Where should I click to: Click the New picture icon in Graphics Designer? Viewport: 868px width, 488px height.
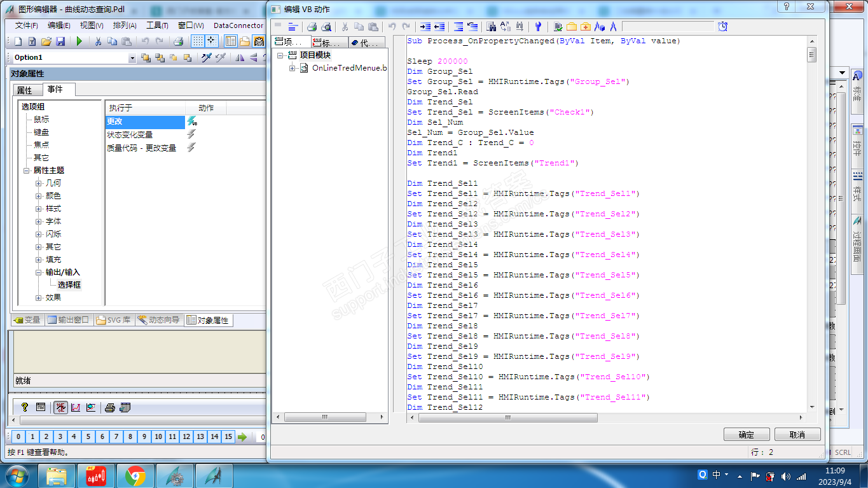point(18,41)
